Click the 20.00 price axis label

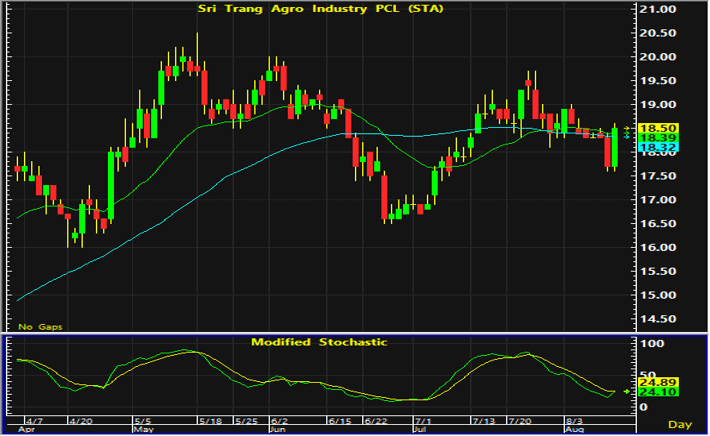pos(657,57)
